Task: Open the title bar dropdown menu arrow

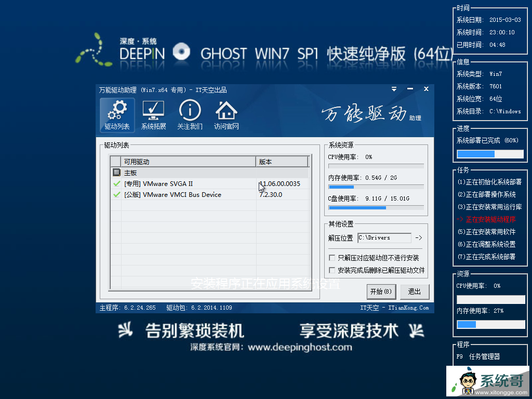Action: 394,89
